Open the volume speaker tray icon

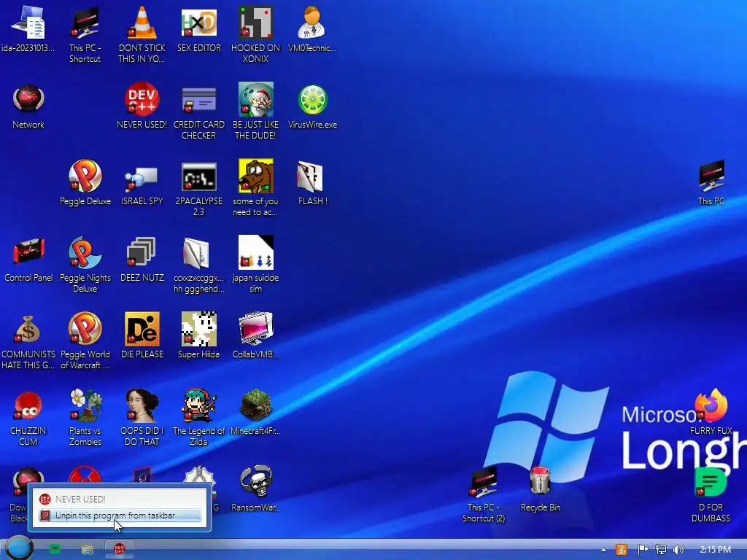click(x=678, y=550)
